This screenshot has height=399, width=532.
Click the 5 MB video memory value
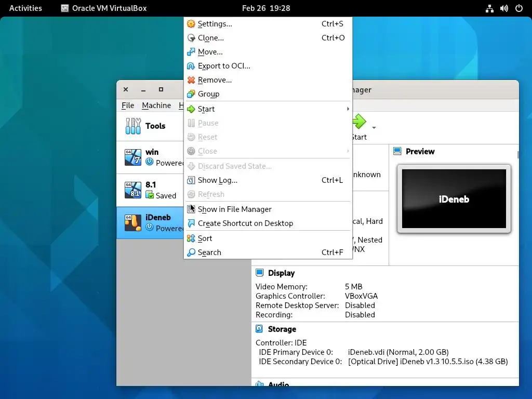tap(353, 287)
